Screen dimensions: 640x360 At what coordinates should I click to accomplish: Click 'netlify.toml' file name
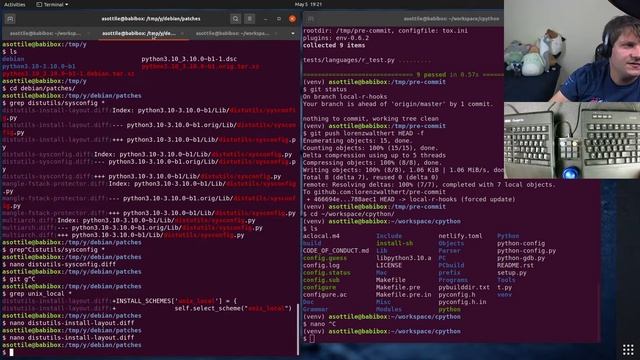[x=460, y=236]
